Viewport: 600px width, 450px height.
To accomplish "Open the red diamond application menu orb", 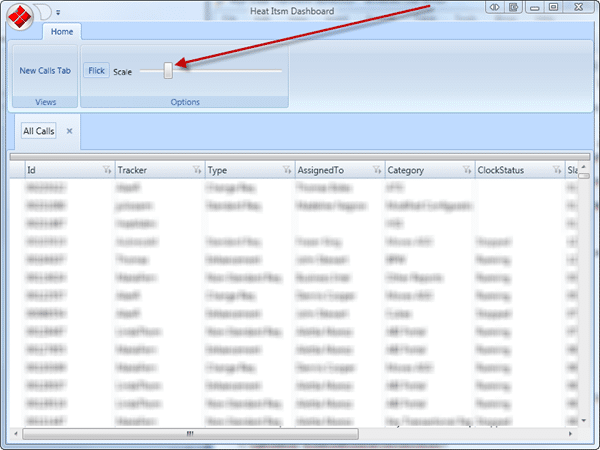I will click(20, 16).
